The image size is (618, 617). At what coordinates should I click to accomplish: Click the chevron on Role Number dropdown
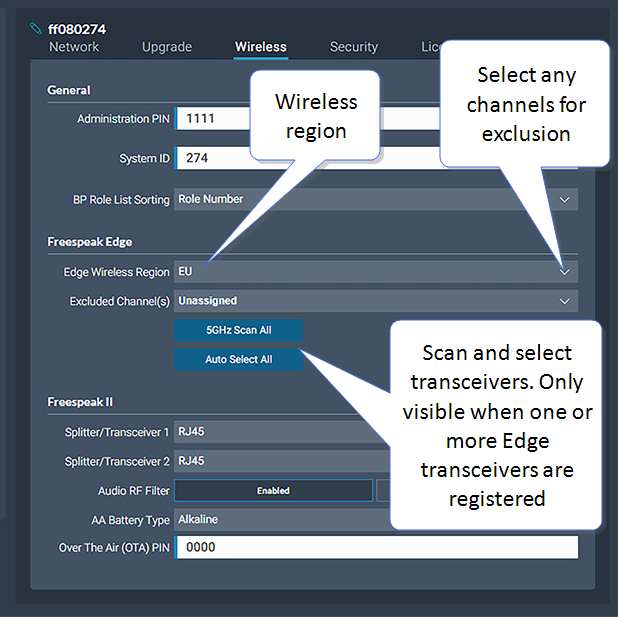564,199
